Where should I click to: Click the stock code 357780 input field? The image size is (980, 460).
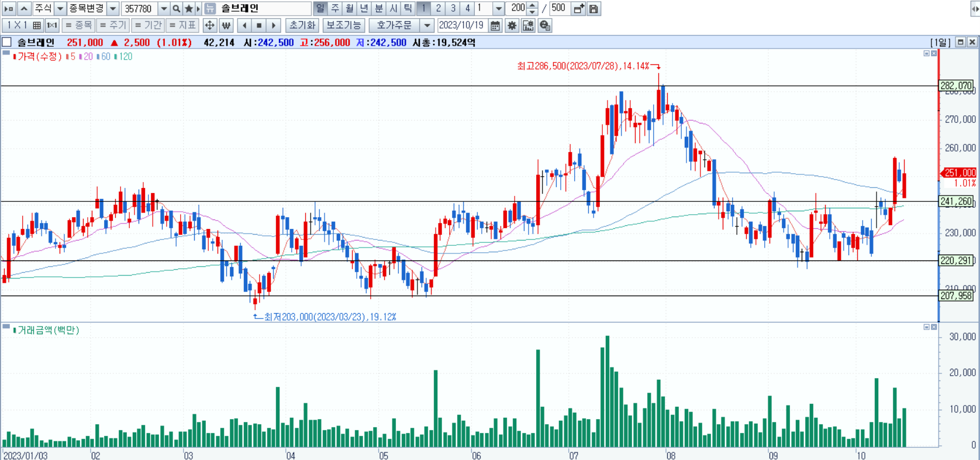pos(140,9)
